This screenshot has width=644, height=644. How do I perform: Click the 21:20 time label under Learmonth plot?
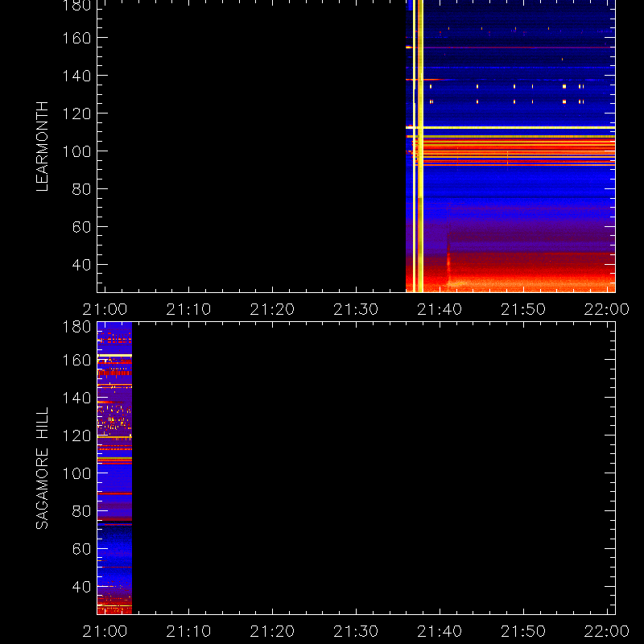(272, 309)
